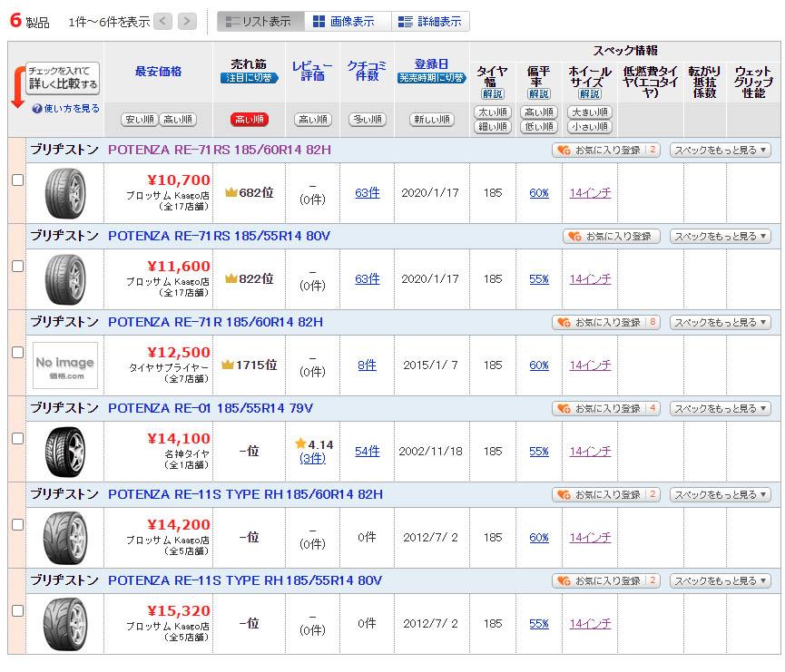The image size is (785, 672).
Task: Open 8件 クチコミ for RE-71R
Action: point(367,365)
